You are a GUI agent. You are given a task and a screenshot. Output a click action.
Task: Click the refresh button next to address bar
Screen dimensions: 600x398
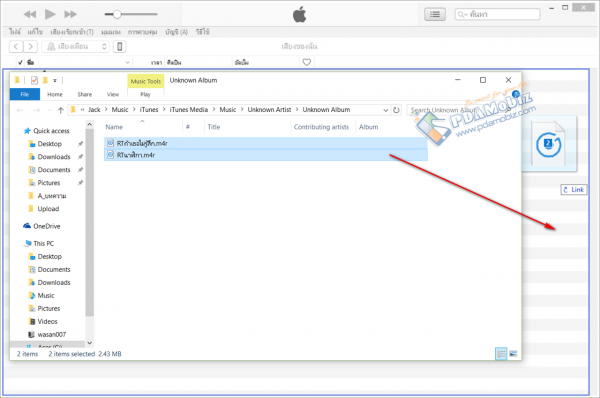pyautogui.click(x=396, y=110)
